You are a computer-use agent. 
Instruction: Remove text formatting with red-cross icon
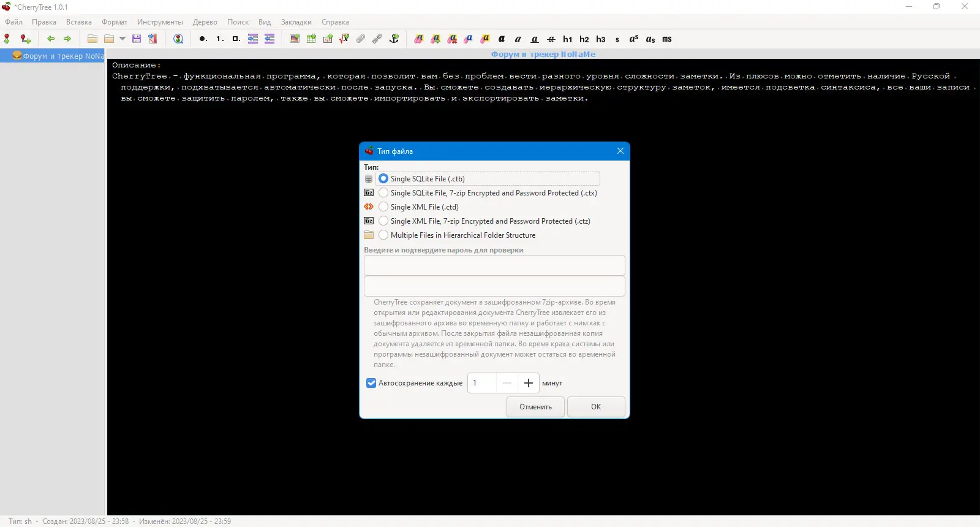point(452,39)
